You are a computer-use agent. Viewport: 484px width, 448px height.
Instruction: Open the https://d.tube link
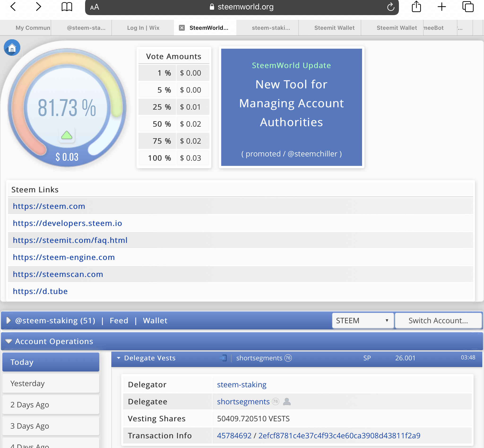click(x=40, y=291)
